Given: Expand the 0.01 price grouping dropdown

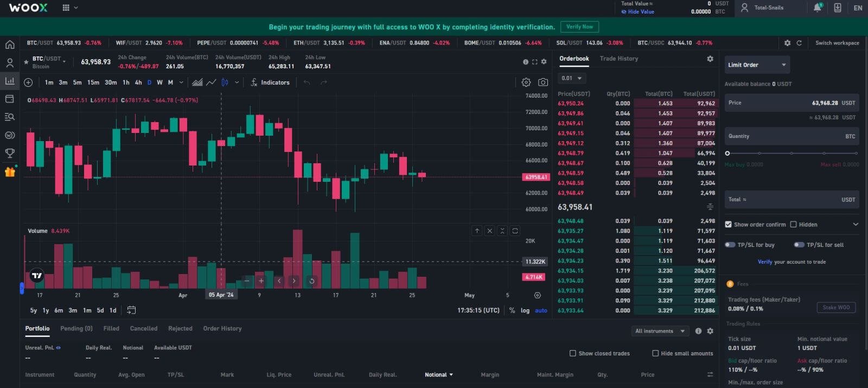Looking at the screenshot, I should pyautogui.click(x=572, y=78).
